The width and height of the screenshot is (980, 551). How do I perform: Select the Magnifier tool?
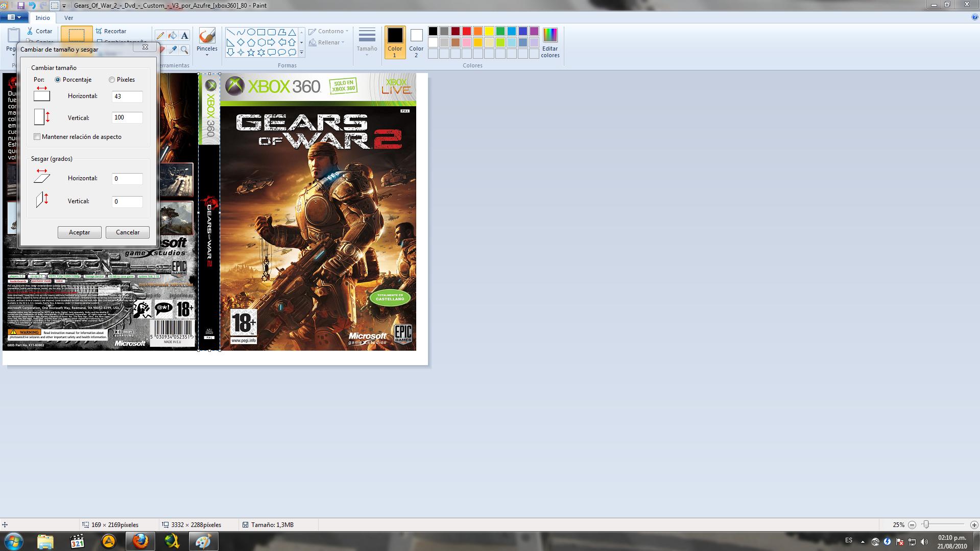click(x=185, y=50)
